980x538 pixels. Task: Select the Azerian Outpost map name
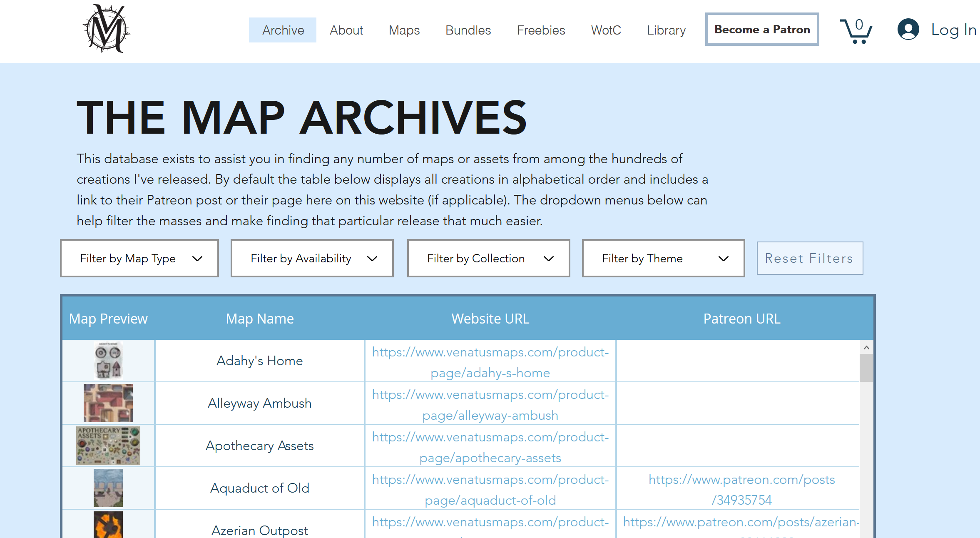point(260,530)
